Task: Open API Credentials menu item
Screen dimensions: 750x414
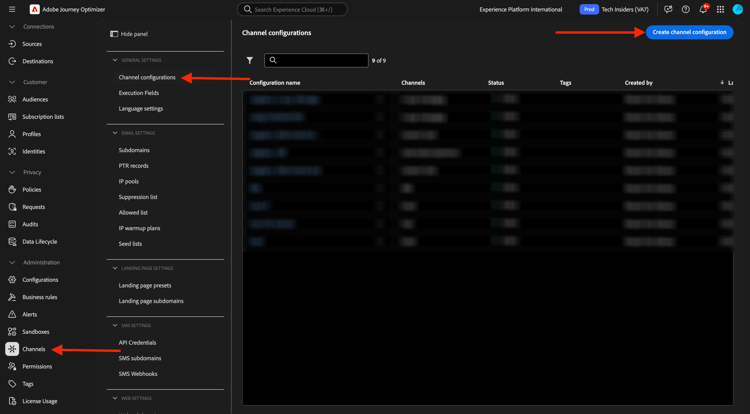Action: (x=137, y=343)
